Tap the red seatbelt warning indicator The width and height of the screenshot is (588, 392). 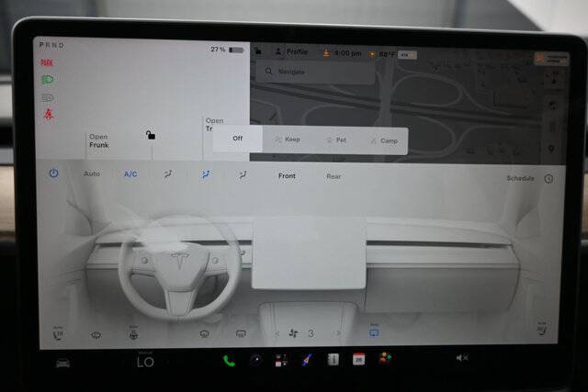(49, 114)
